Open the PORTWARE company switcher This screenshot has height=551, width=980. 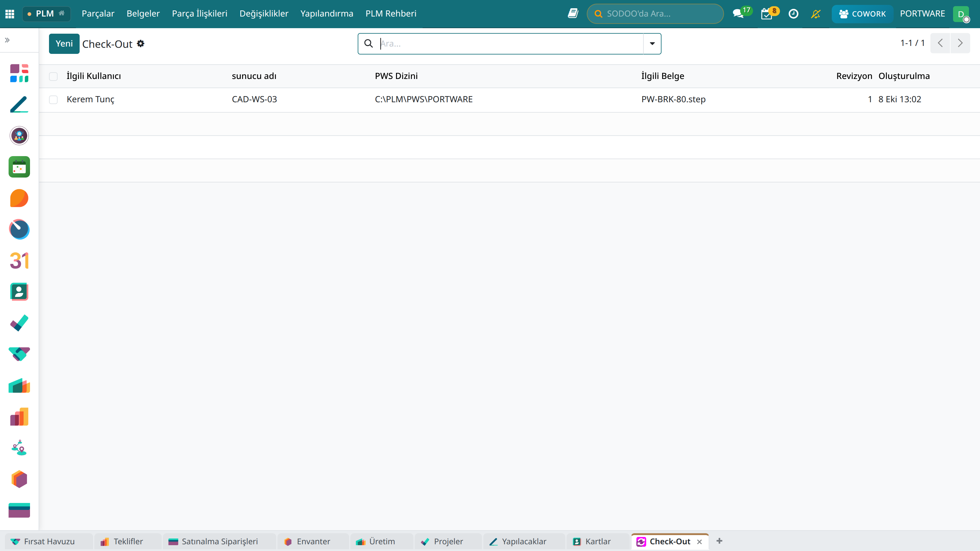pyautogui.click(x=922, y=14)
